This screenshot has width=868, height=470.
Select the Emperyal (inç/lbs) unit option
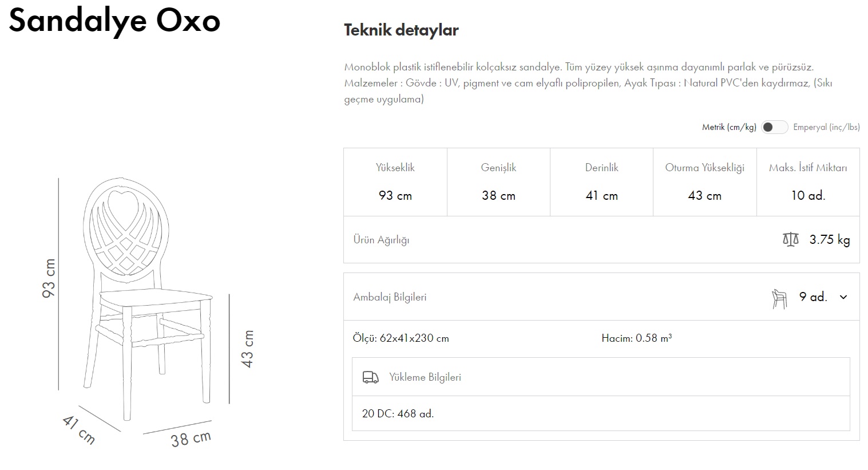click(826, 127)
